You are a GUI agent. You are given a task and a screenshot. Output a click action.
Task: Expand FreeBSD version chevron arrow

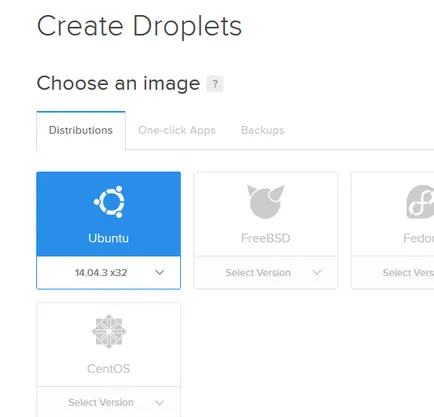317,272
